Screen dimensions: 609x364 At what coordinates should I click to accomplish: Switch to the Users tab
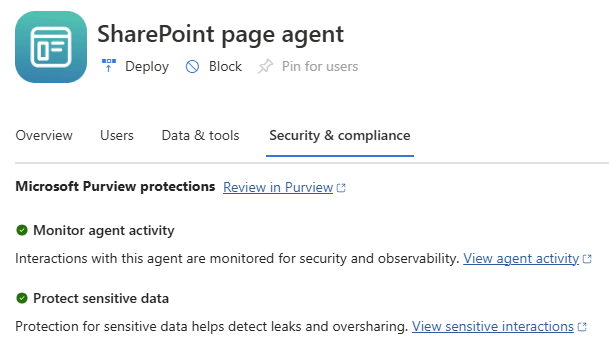point(117,135)
